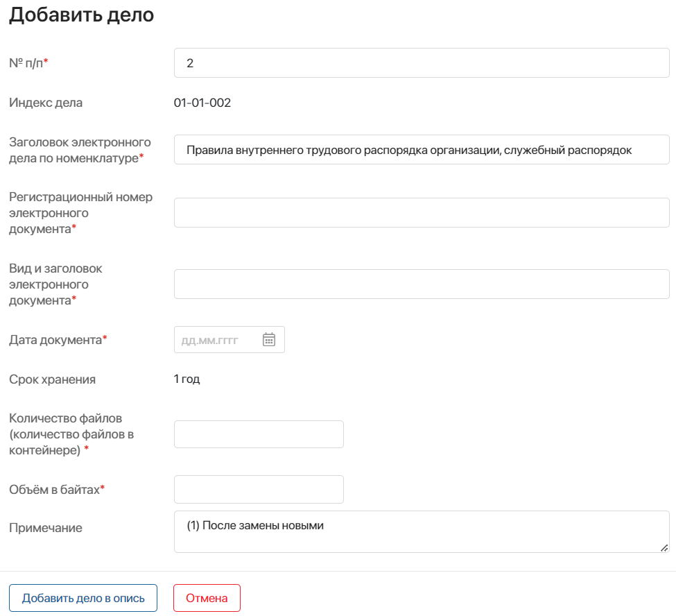This screenshot has width=676, height=616.
Task: Focus the Количество файлов input box
Action: tap(259, 434)
